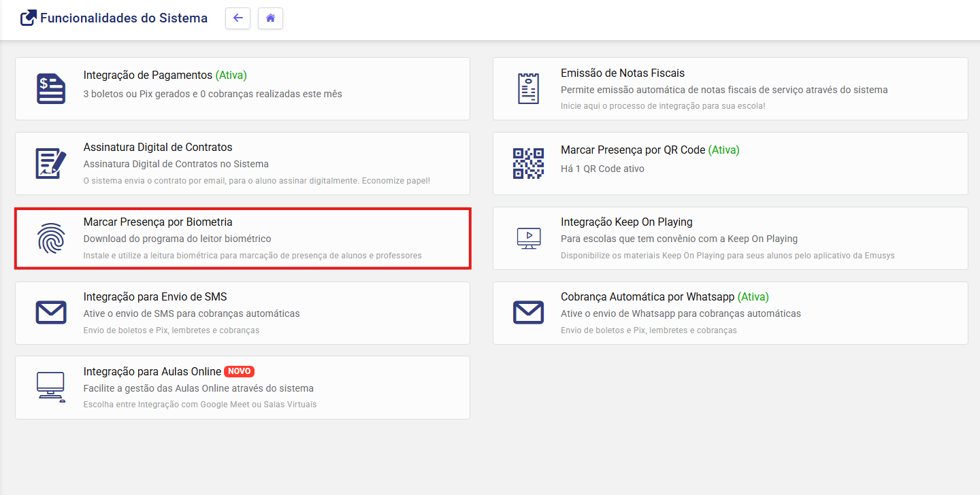Screen dimensions: 980x495
Task: Click the QR code icon
Action: (x=528, y=163)
